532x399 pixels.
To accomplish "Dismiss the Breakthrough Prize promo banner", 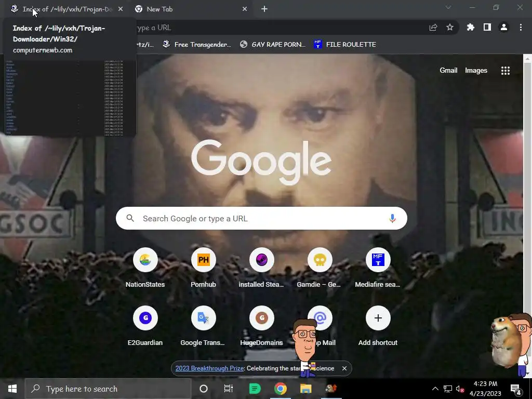I will click(344, 368).
